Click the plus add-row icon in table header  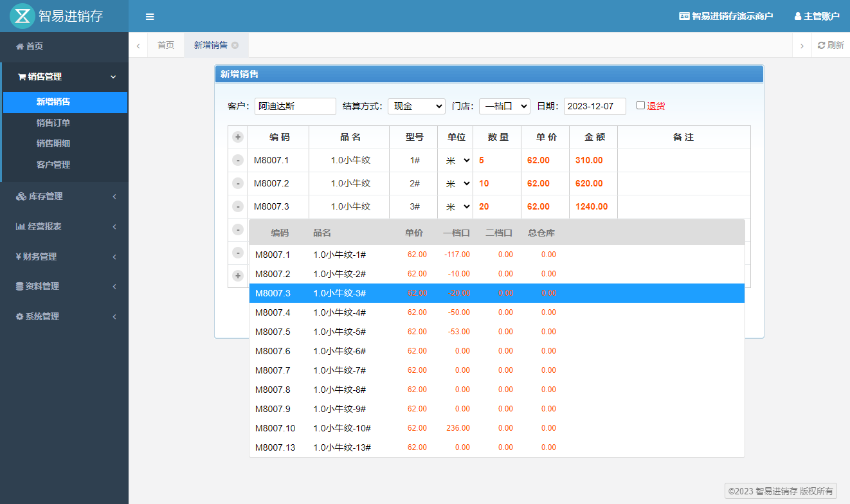pos(238,137)
